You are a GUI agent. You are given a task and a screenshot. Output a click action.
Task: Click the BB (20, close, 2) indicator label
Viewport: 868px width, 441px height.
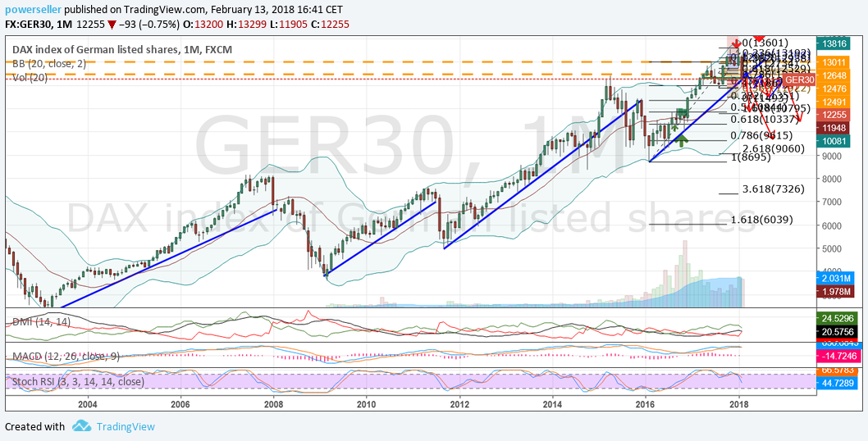click(x=49, y=64)
